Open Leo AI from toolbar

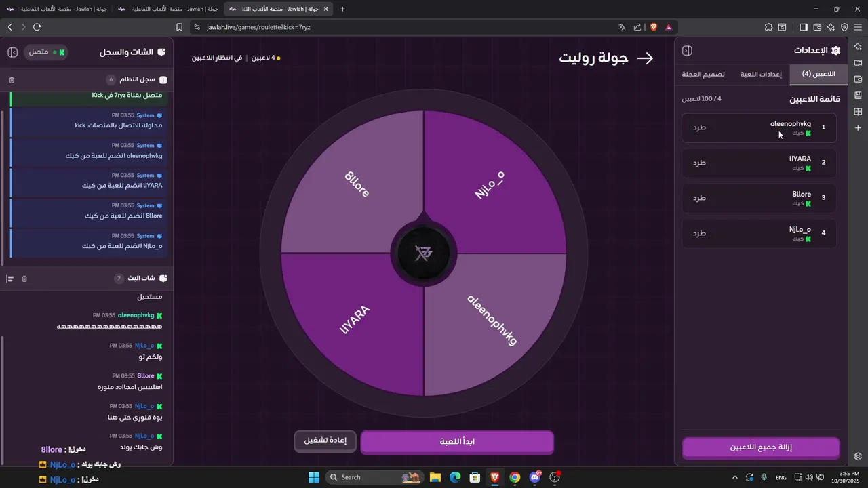point(831,27)
